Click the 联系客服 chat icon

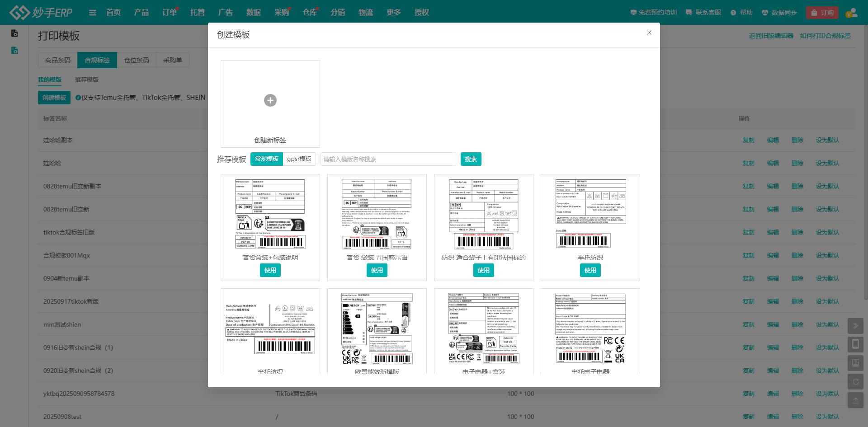(x=689, y=13)
